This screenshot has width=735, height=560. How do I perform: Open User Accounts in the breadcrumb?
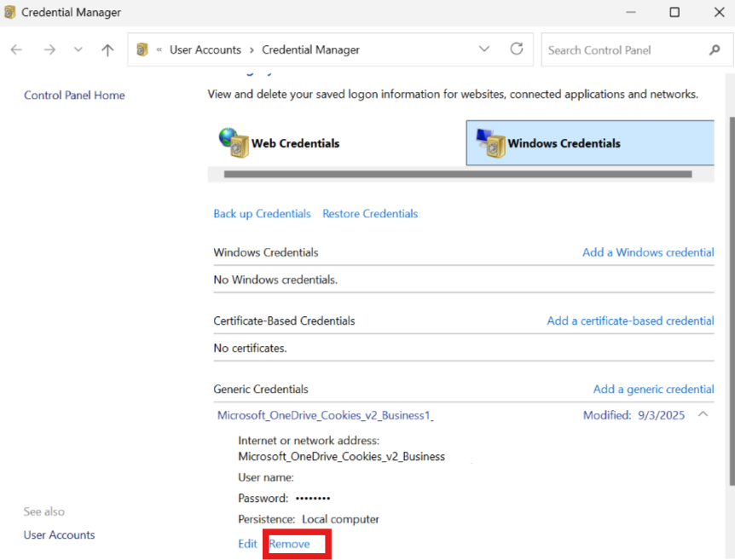coord(205,49)
